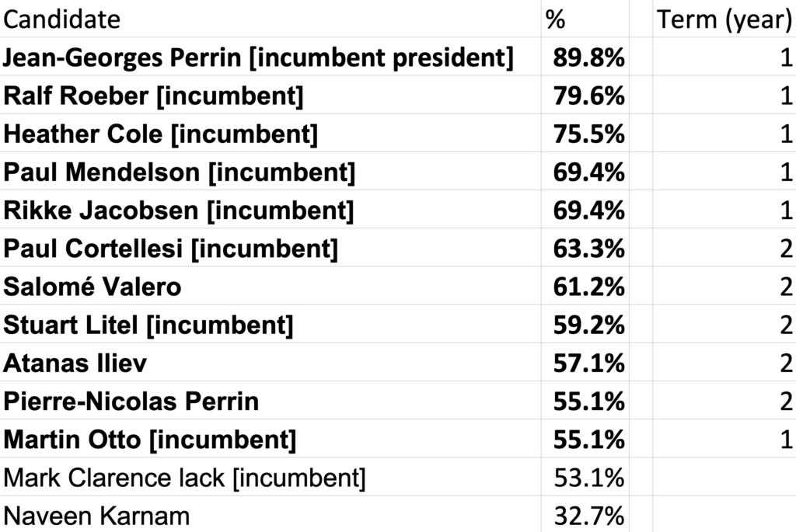Select Ralf Roeber's 79.6% cell
This screenshot has height=532, width=796.
pos(585,95)
